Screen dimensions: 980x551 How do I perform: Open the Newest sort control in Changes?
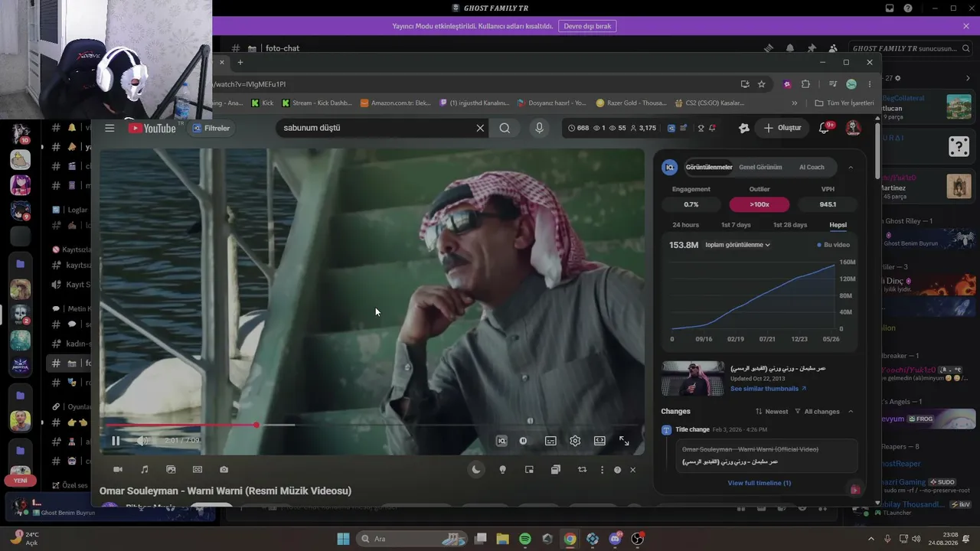(x=772, y=412)
